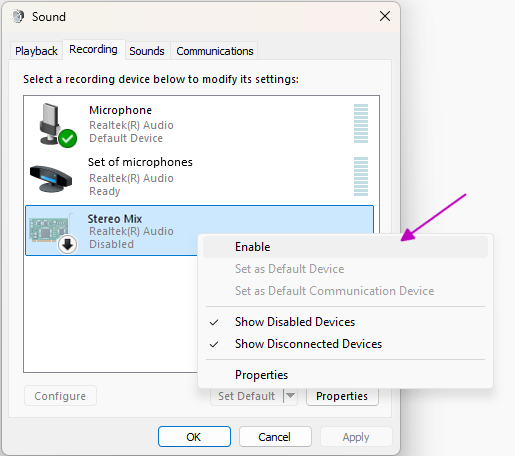Select the Microphone Realtek Audio list entry
The height and width of the screenshot is (456, 515).
tap(201, 124)
